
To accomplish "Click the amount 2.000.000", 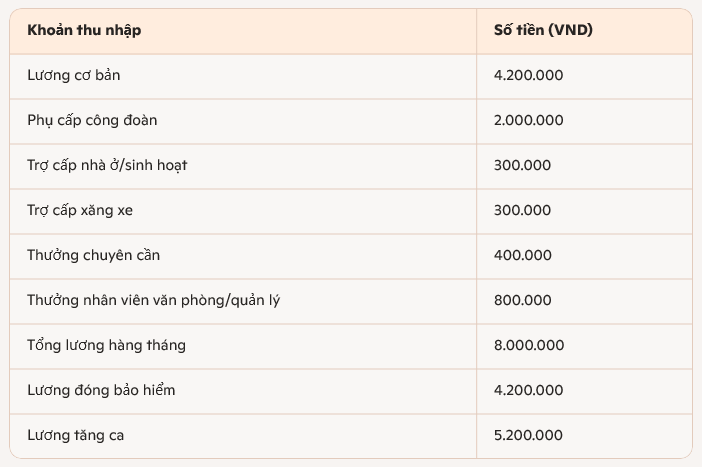I will click(528, 120).
